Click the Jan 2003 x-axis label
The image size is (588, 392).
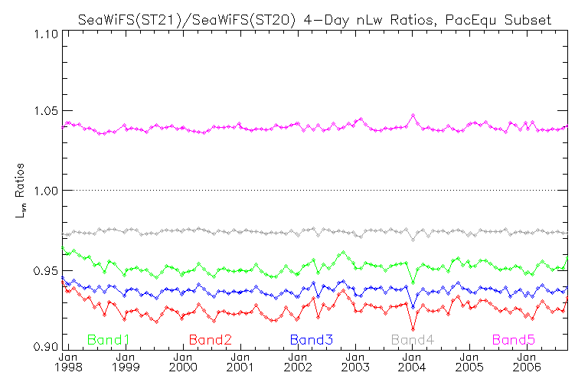click(355, 362)
